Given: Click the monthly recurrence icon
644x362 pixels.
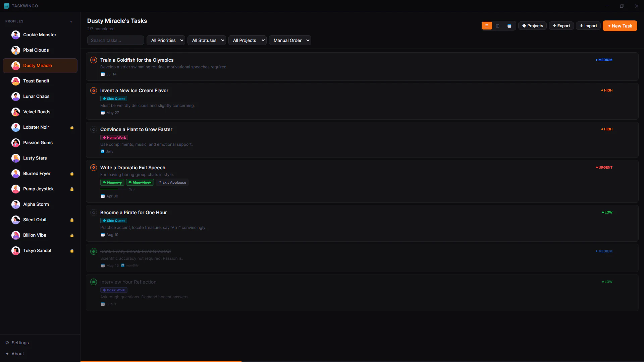Looking at the screenshot, I should 123,265.
